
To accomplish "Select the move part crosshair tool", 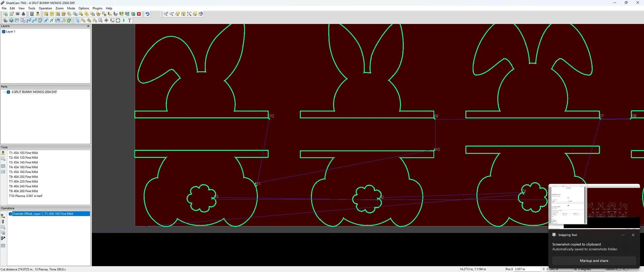I will coord(106,20).
